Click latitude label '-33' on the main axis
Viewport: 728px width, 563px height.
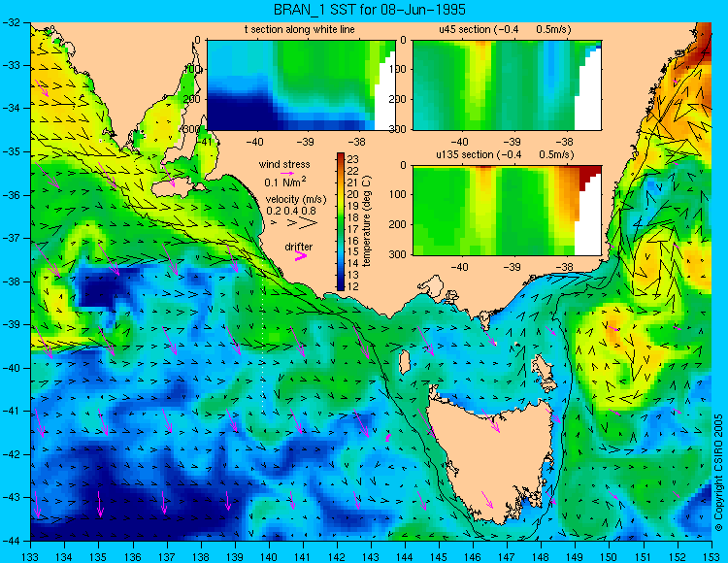(11, 65)
